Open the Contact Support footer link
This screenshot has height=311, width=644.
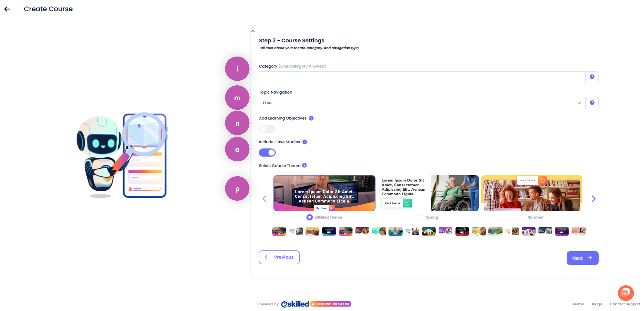coord(625,304)
